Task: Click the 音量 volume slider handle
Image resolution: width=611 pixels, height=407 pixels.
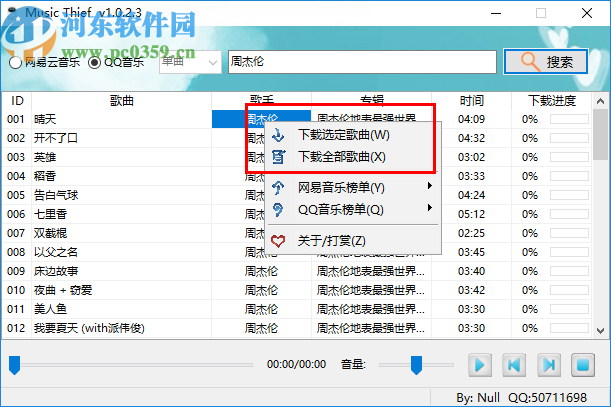Action: point(416,365)
